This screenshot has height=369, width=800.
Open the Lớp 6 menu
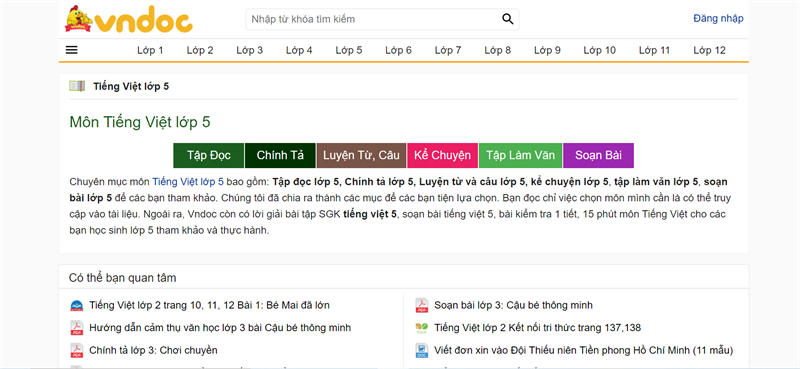[398, 50]
